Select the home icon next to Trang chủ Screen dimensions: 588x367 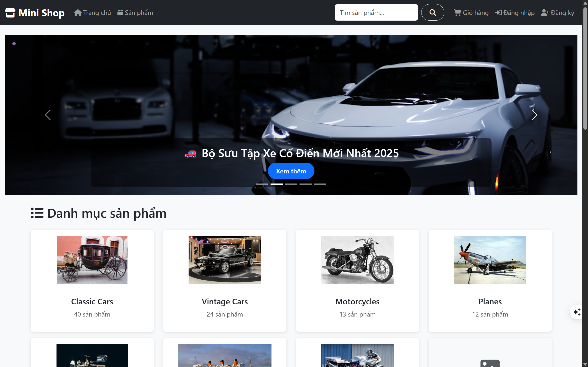click(78, 12)
